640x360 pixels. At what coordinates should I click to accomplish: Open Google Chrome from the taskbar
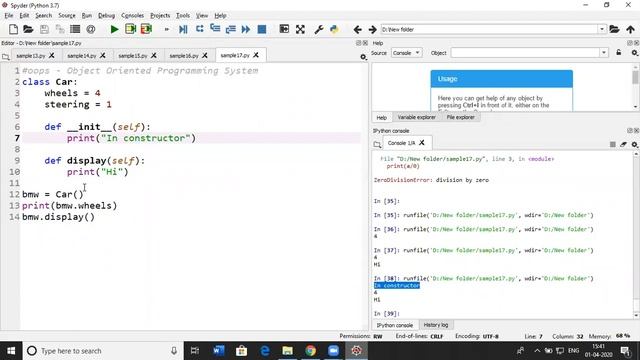[311, 351]
